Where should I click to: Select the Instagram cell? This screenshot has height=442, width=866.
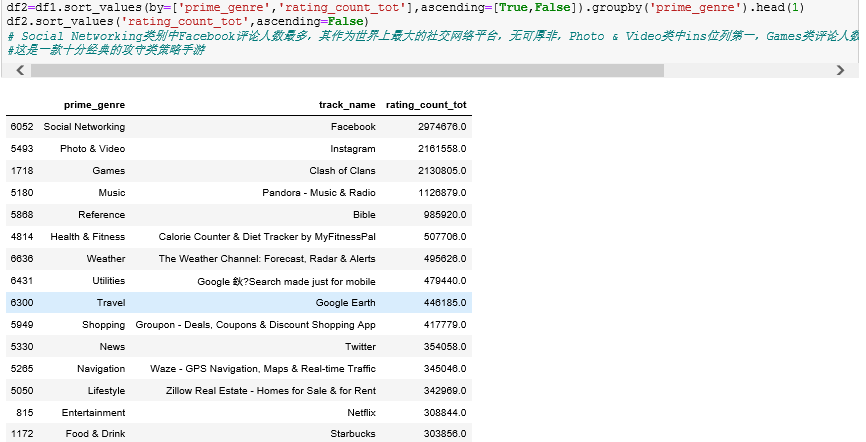point(352,149)
